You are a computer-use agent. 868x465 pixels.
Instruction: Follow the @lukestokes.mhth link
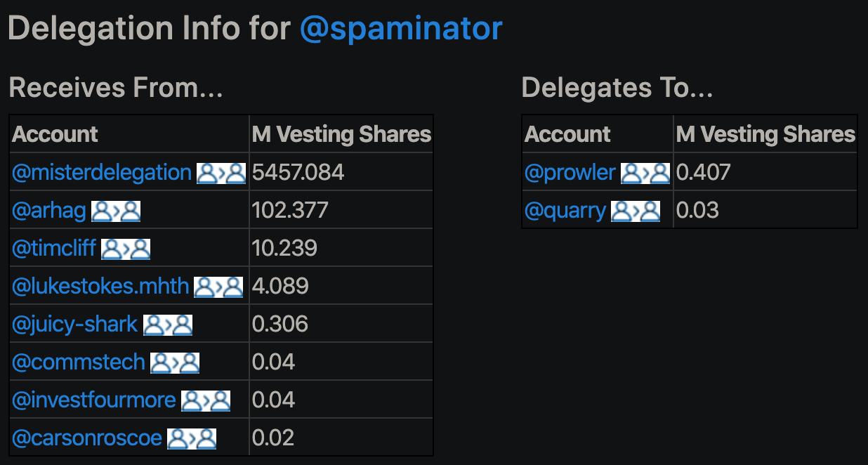[x=100, y=287]
